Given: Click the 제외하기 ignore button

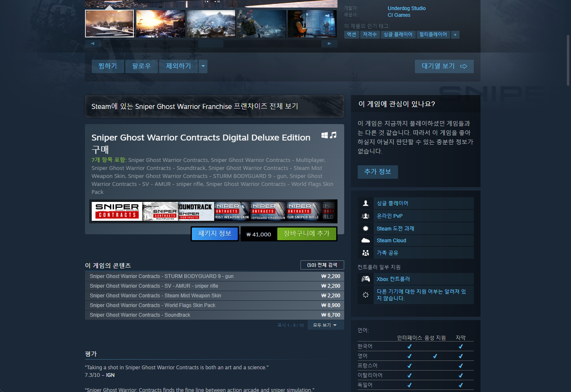Looking at the screenshot, I should [178, 66].
